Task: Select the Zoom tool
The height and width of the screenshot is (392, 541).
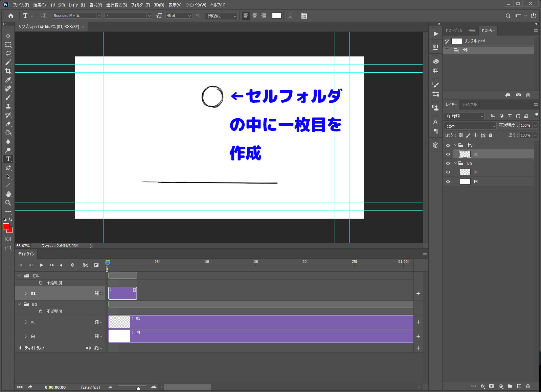Action: [8, 203]
